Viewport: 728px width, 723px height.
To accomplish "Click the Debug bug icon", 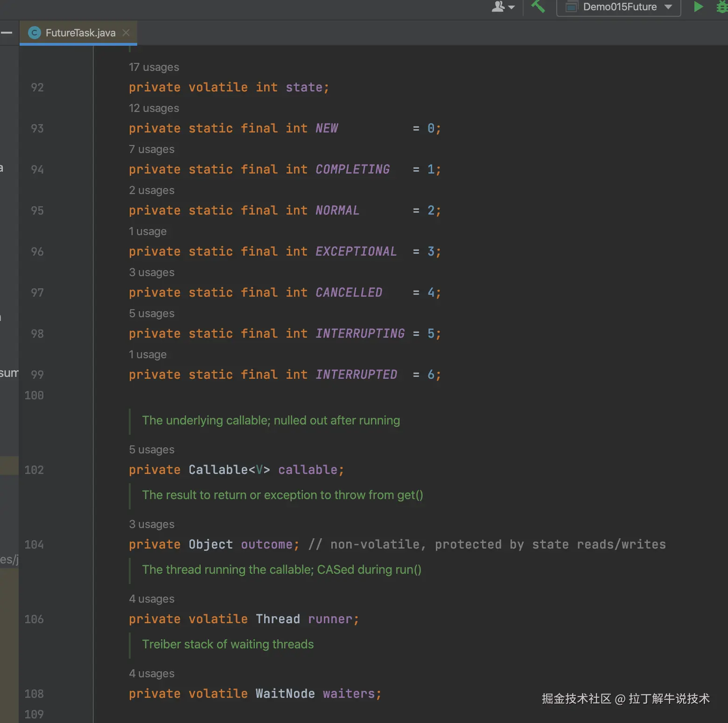I will 721,7.
